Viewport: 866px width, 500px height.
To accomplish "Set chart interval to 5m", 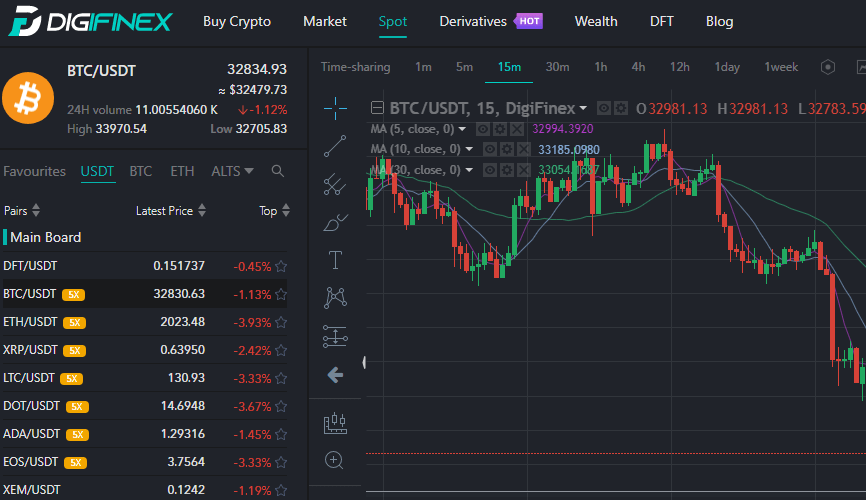I will (x=464, y=67).
